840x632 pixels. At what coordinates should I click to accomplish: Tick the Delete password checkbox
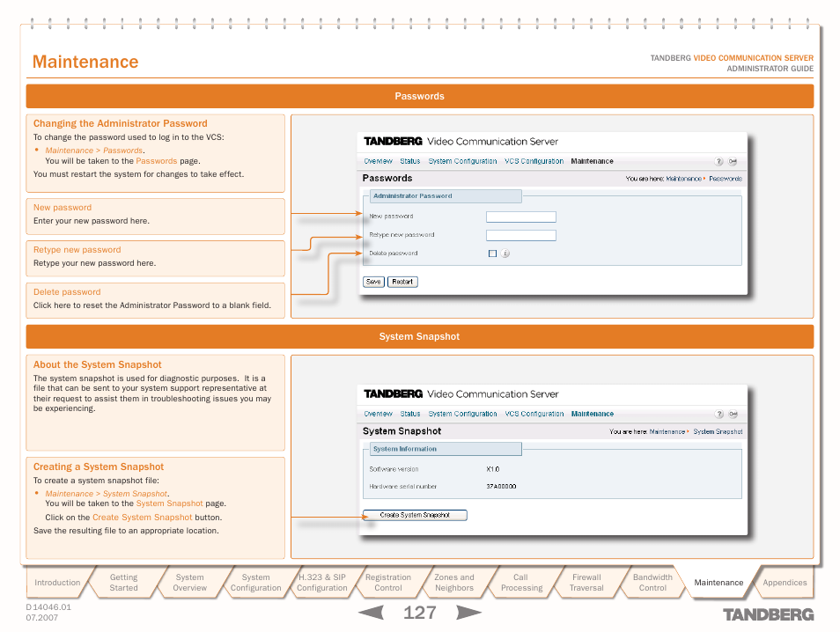pyautogui.click(x=492, y=254)
